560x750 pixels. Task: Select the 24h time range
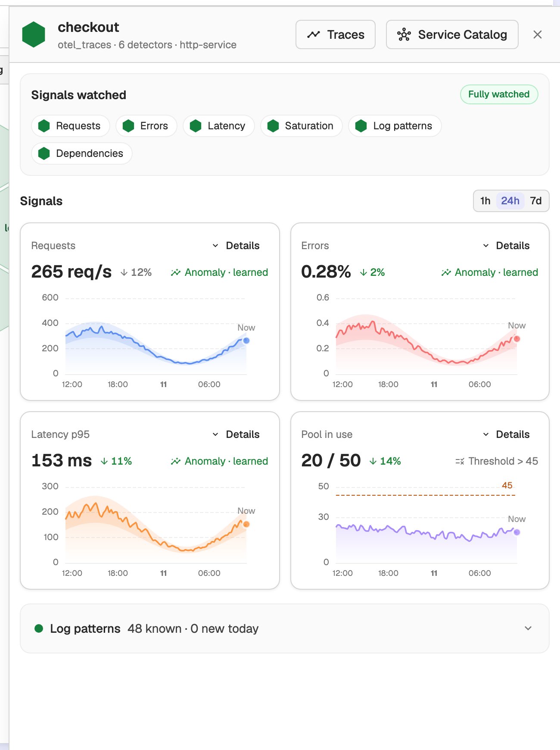click(x=510, y=201)
